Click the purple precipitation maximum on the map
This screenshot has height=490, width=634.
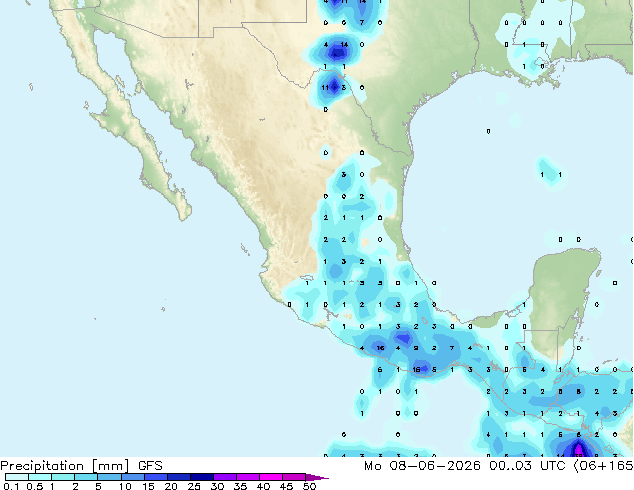click(579, 450)
